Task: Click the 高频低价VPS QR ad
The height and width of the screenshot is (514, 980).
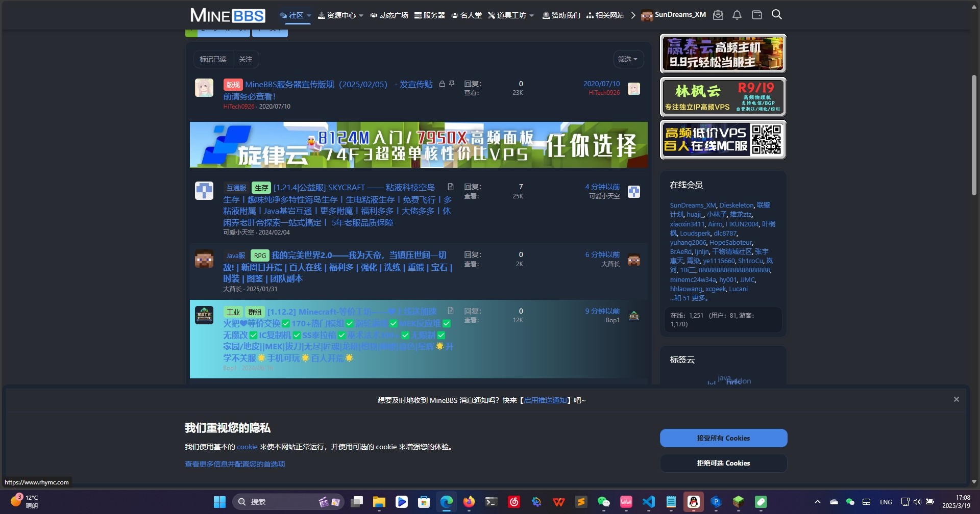Action: pos(723,140)
